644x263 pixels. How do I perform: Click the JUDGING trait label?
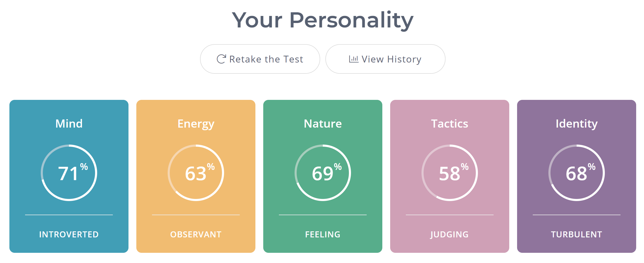(450, 234)
